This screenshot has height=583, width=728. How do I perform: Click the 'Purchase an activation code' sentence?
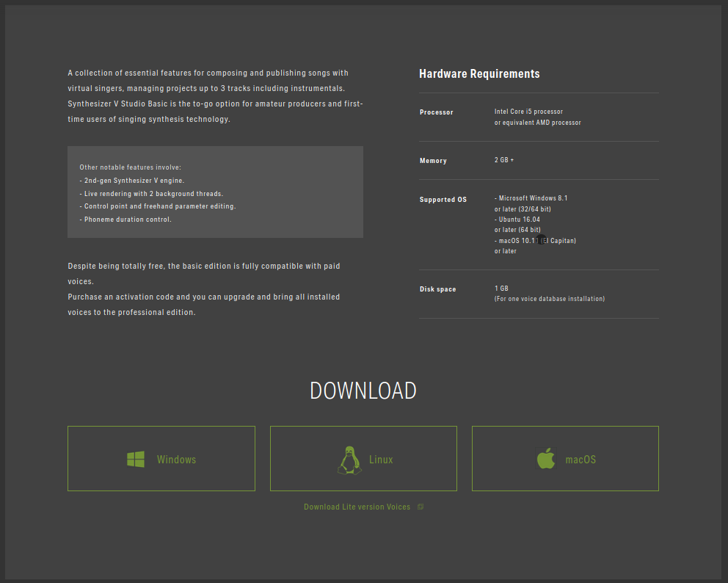tap(204, 304)
